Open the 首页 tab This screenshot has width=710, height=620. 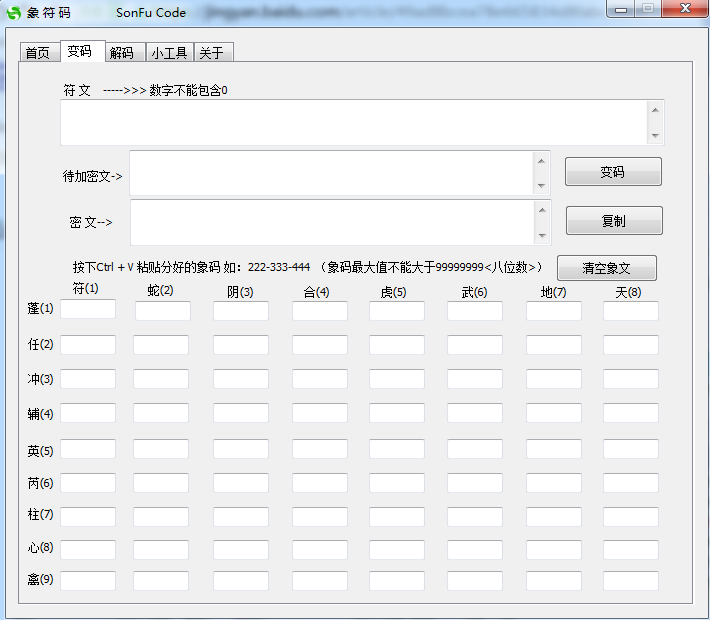click(38, 53)
